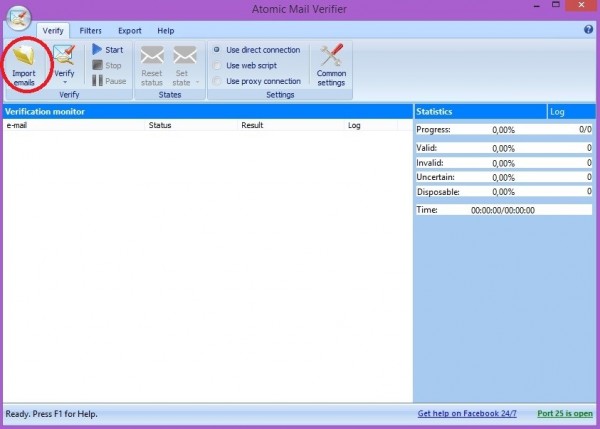Image resolution: width=600 pixels, height=429 pixels.
Task: Switch to the Log panel tab
Action: coord(571,112)
